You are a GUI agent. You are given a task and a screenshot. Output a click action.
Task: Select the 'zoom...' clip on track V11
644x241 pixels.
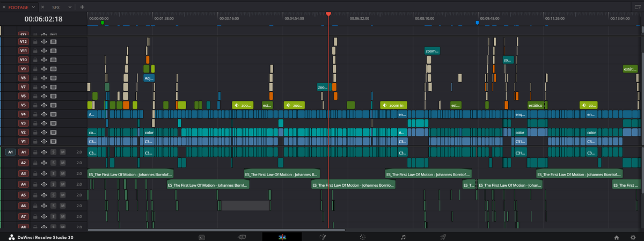pos(432,50)
